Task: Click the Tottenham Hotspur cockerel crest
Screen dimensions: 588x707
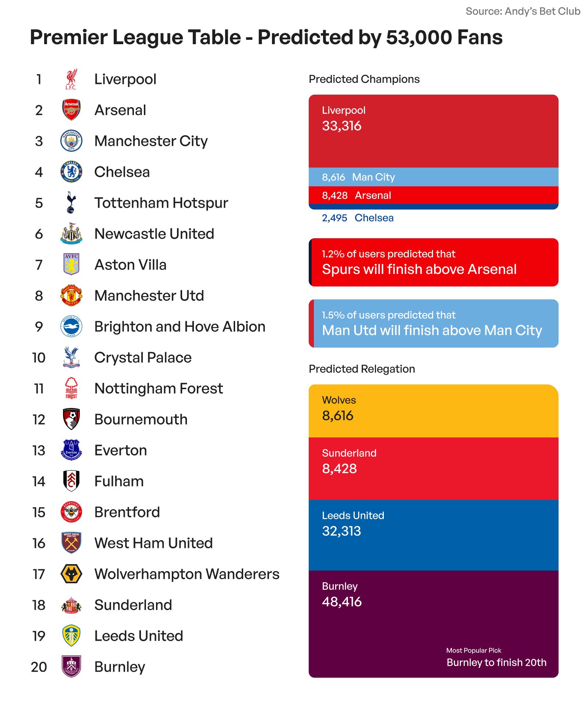Action: pyautogui.click(x=71, y=203)
